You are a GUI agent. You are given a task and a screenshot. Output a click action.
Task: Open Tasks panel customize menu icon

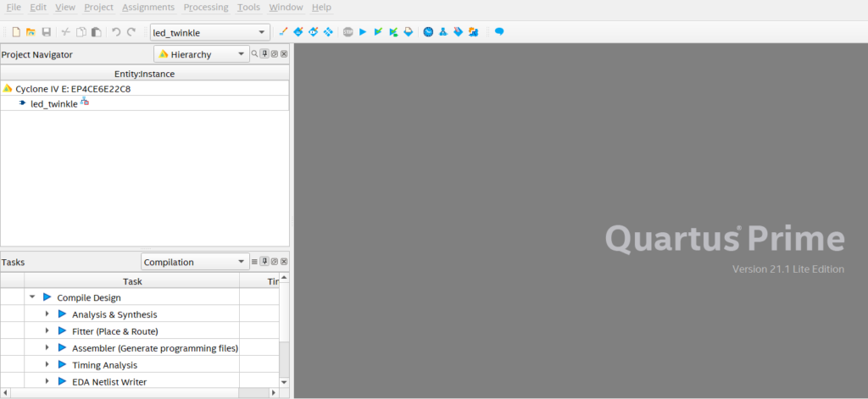[254, 261]
